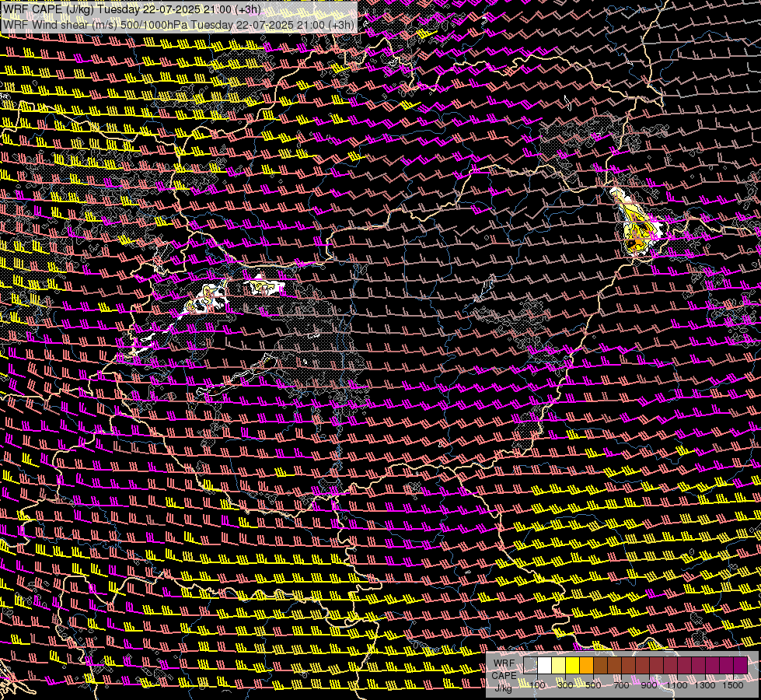
Task: Click legend value '500'
Action: click(593, 685)
